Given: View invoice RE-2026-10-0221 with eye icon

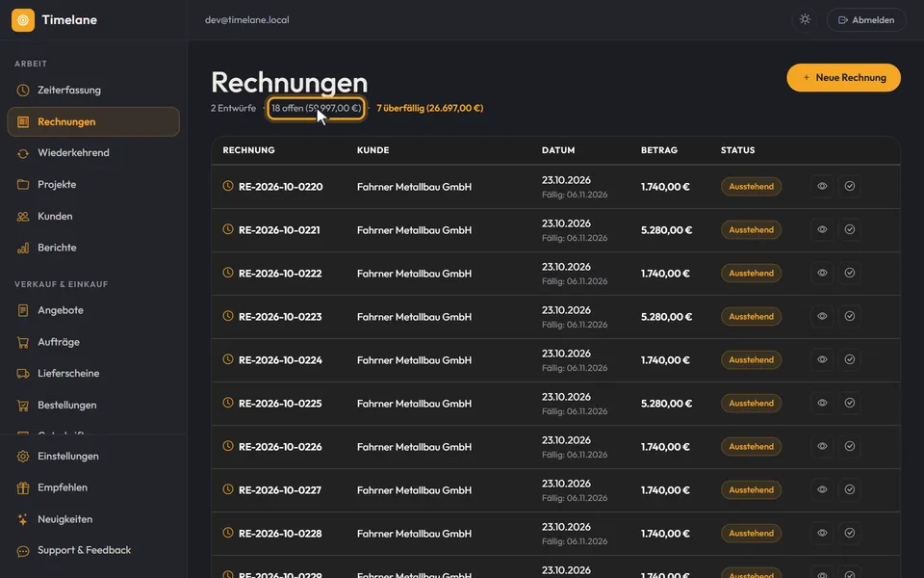Looking at the screenshot, I should pos(822,229).
